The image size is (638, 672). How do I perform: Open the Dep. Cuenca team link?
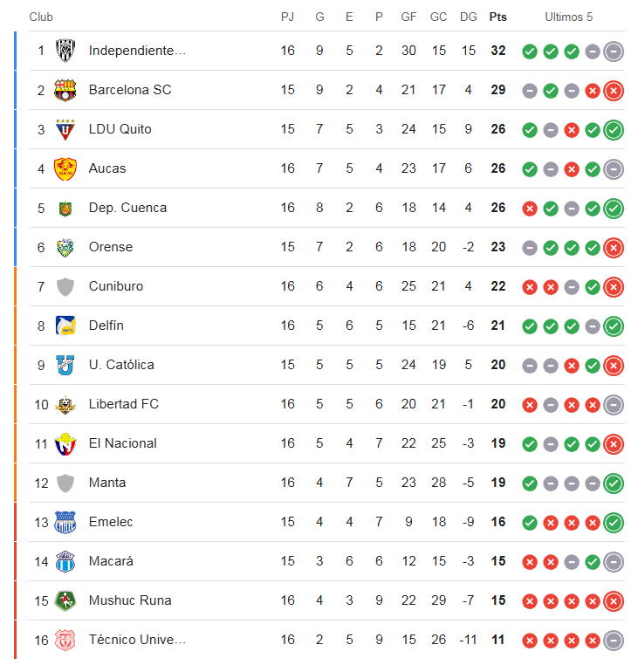[127, 208]
